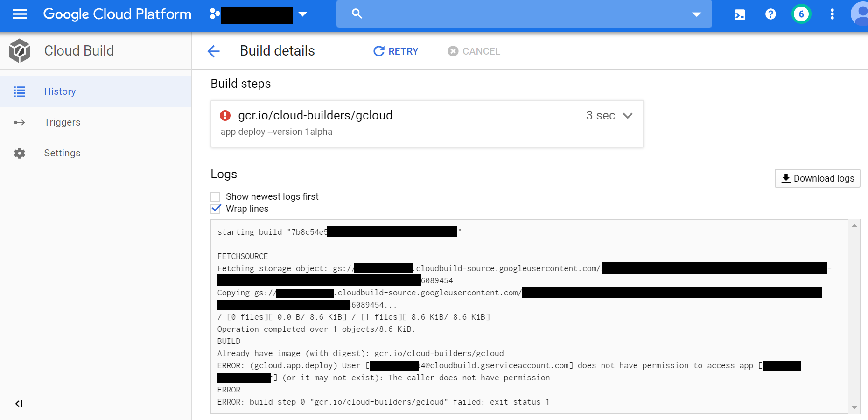
Task: Open notifications badge showing 6
Action: [x=801, y=14]
